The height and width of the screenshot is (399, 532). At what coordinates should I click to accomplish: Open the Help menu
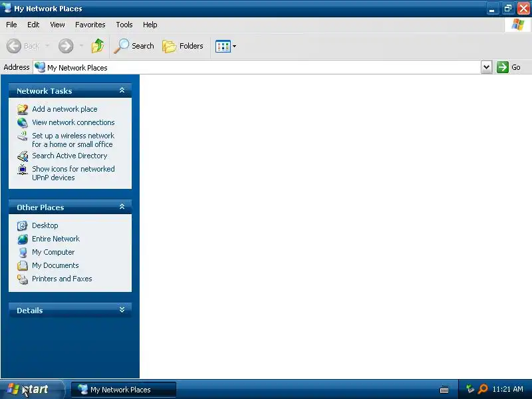(150, 25)
